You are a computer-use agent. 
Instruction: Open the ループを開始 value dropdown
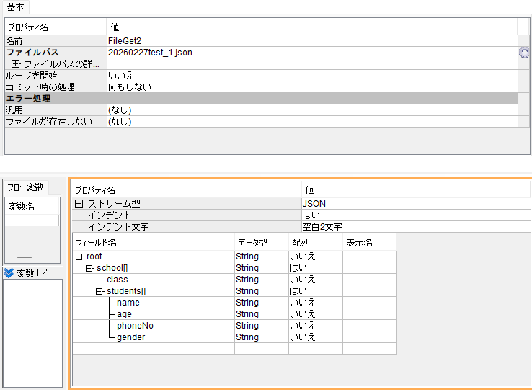point(310,76)
